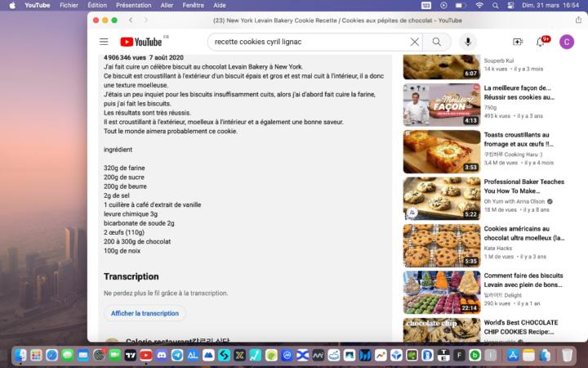Click the '200 à 300g de chocolat' line
588x368 pixels.
pyautogui.click(x=137, y=241)
